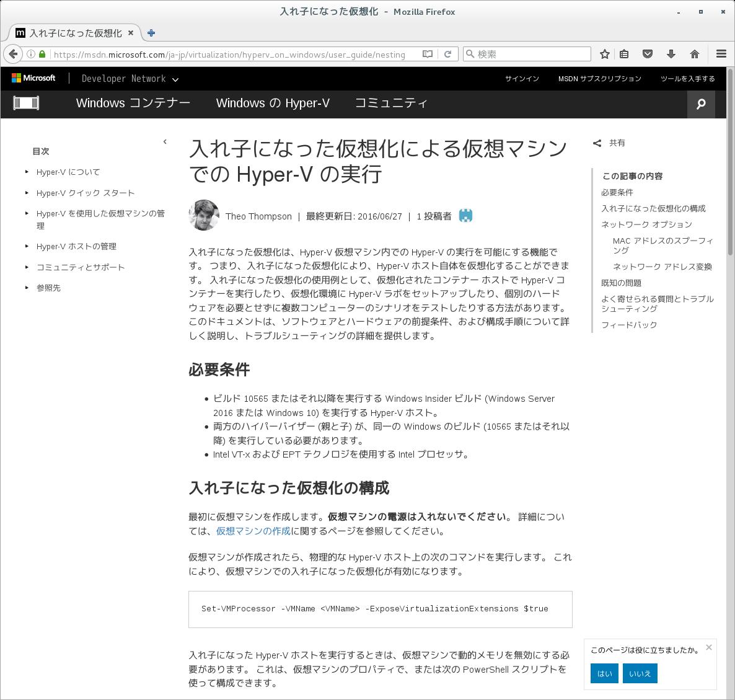
Task: Click the vertical page scrollbar thumb
Action: click(x=730, y=162)
